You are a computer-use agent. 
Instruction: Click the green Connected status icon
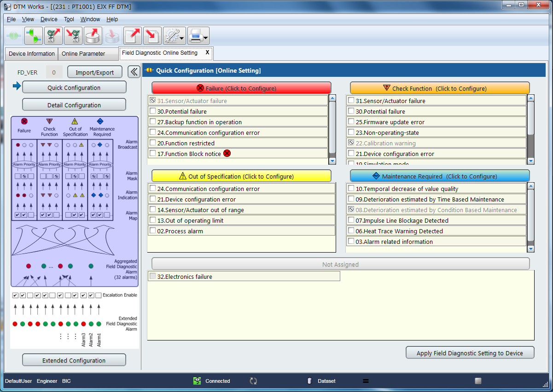(x=197, y=381)
